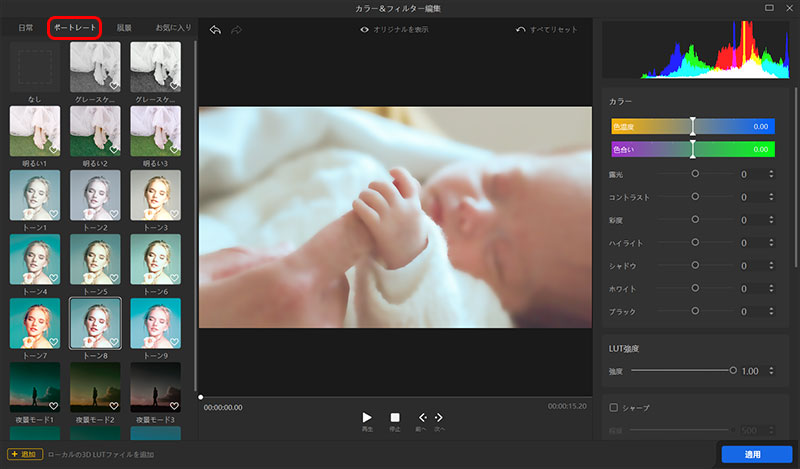Select the first グレースケール filter thumbnail

(95, 67)
